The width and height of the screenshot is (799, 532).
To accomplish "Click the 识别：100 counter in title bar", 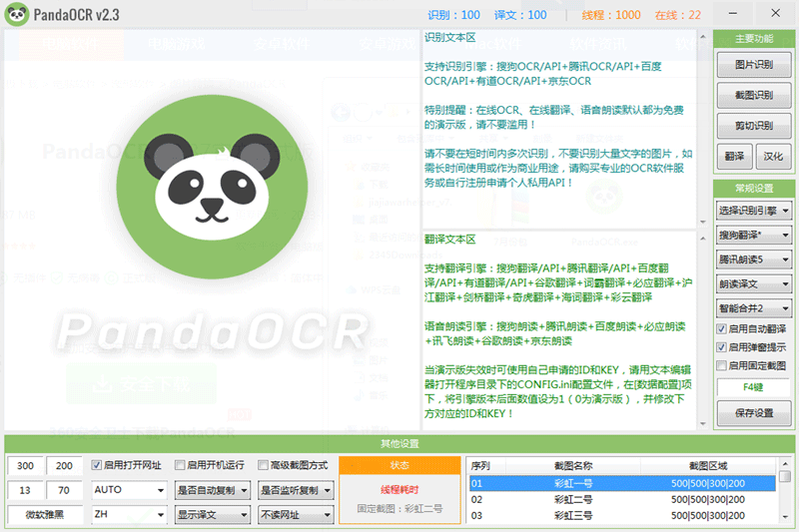I will tap(453, 15).
